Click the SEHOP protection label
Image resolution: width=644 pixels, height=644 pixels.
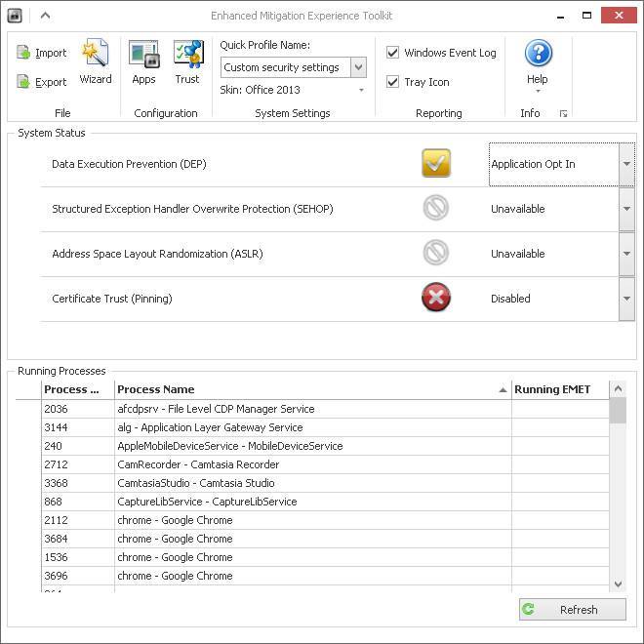[192, 209]
